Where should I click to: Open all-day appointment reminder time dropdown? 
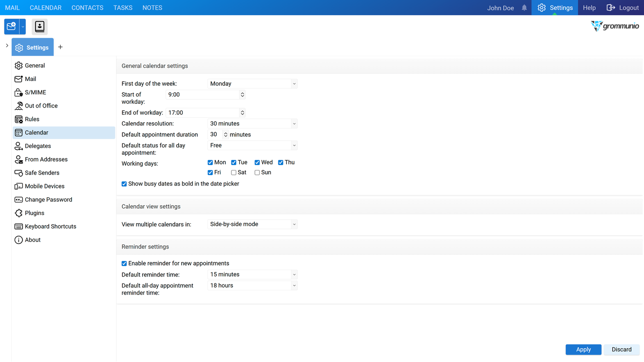[x=253, y=285]
